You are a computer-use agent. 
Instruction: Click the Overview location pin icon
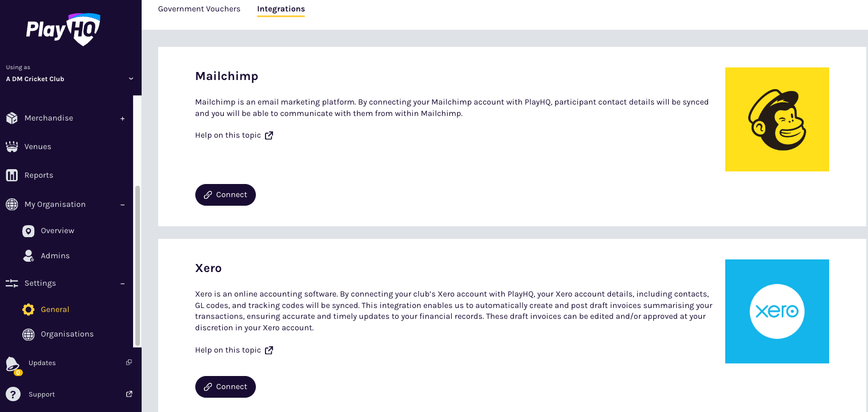point(28,231)
